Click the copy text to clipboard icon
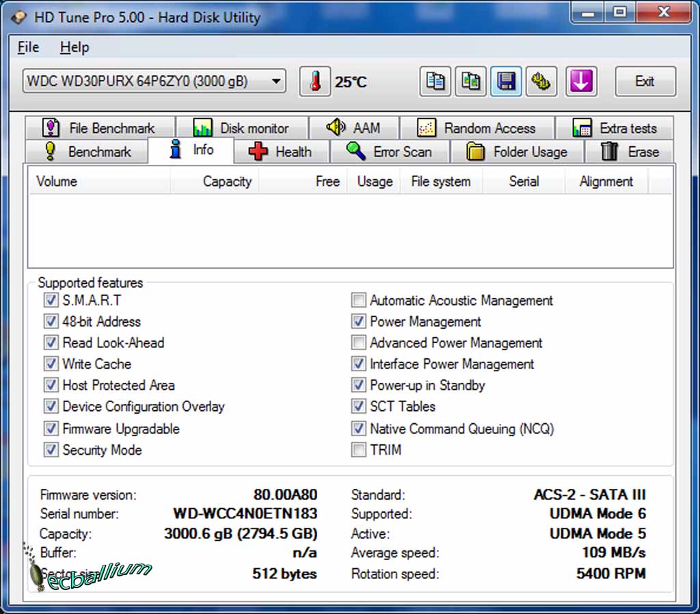 tap(435, 82)
